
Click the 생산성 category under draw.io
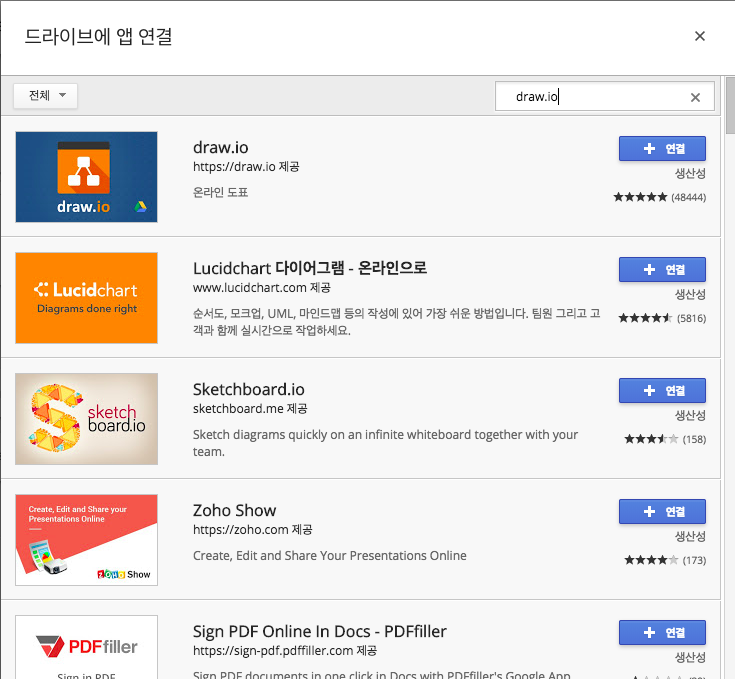pos(690,173)
